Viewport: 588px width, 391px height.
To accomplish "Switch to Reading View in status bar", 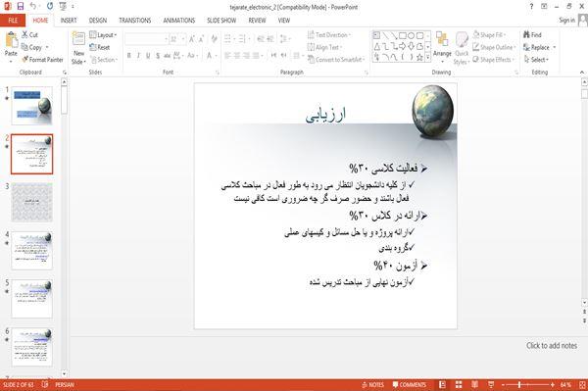I will 474,384.
